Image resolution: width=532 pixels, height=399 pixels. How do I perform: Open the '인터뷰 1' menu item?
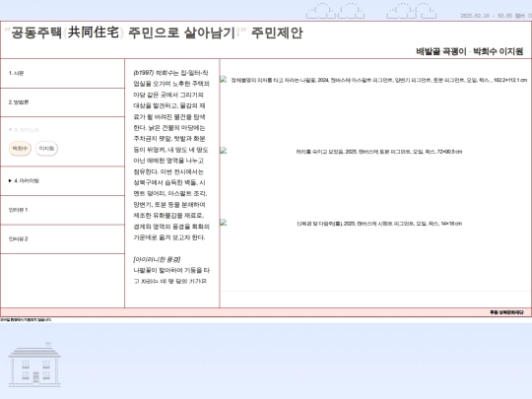click(62, 210)
